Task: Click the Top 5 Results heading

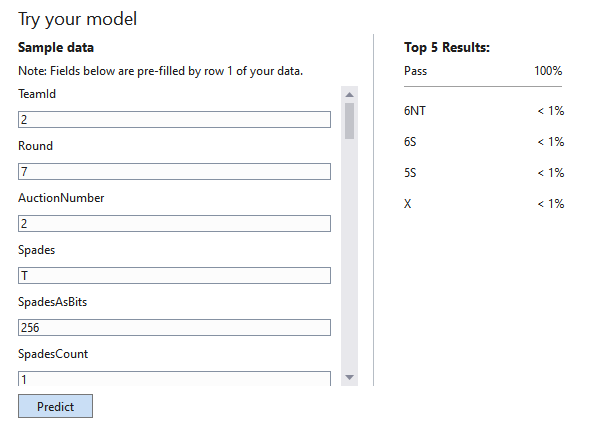Action: tap(447, 47)
